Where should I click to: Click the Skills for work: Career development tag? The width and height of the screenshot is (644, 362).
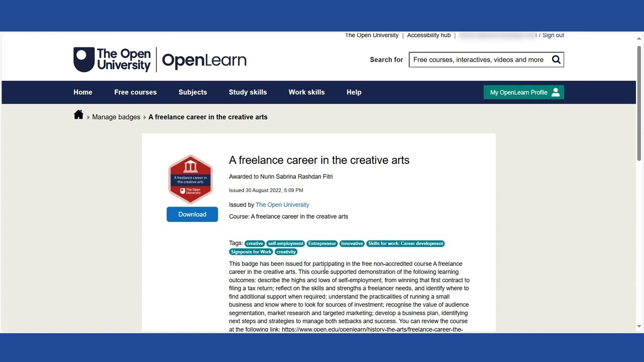click(x=406, y=243)
